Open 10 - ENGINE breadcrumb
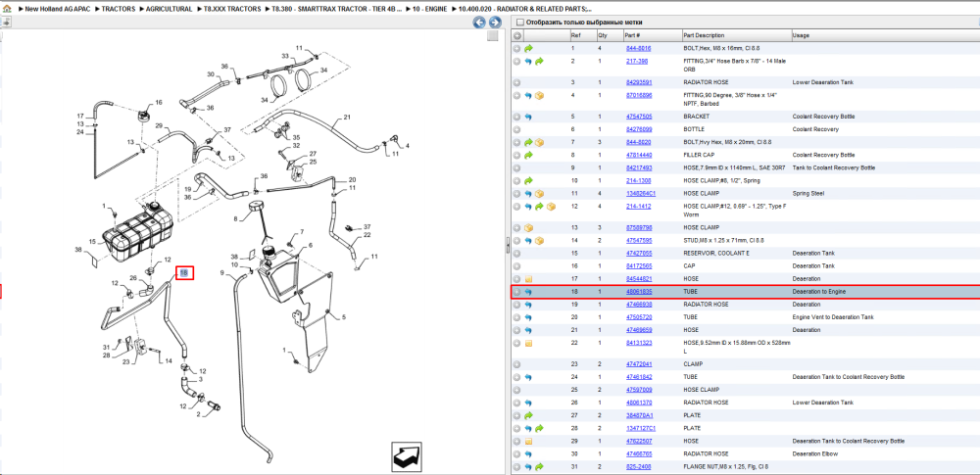The height and width of the screenshot is (475, 980). coord(429,10)
